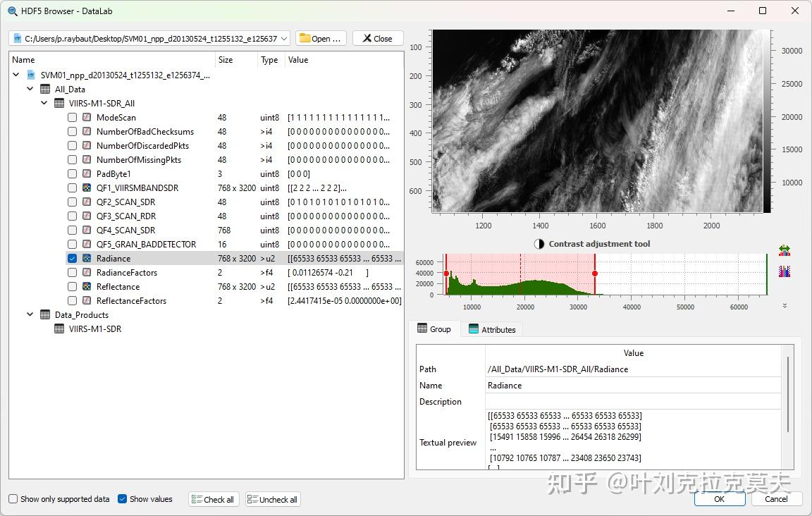Click the Group table vertical scrollbar
Screen dimensions: 812x516
coord(787,394)
